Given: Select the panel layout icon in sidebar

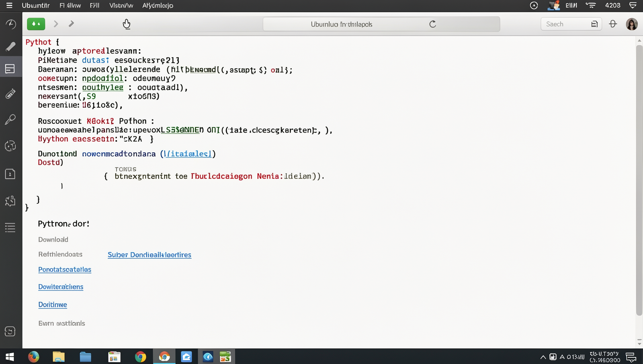Looking at the screenshot, I should click(x=10, y=69).
